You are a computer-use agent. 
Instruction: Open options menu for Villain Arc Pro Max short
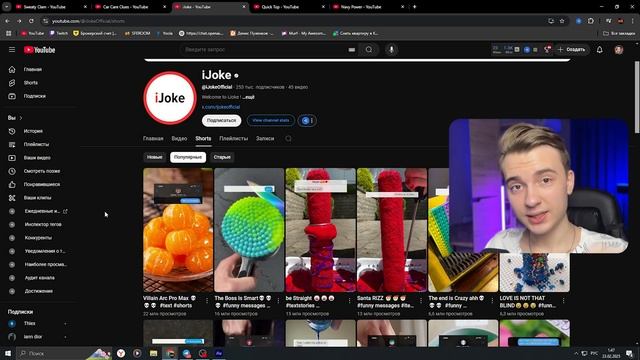coord(207,300)
